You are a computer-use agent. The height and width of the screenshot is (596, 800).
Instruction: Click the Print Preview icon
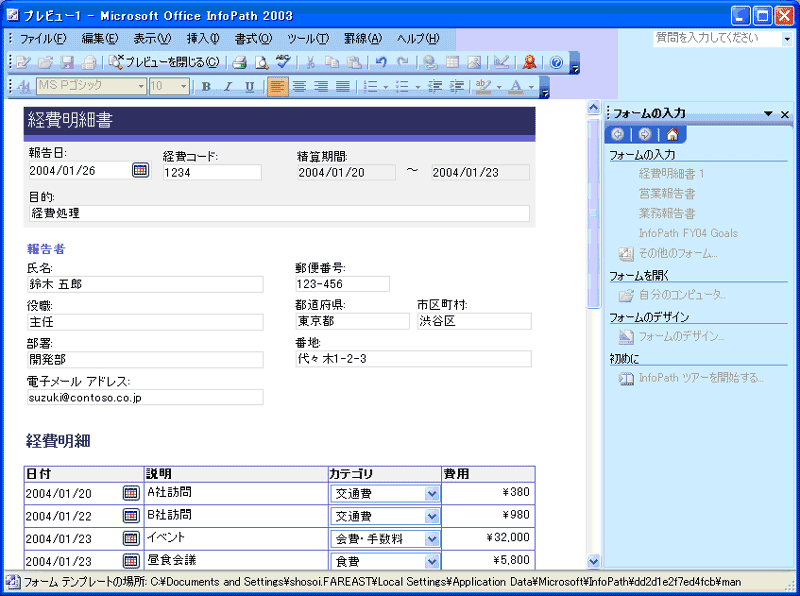[x=261, y=62]
